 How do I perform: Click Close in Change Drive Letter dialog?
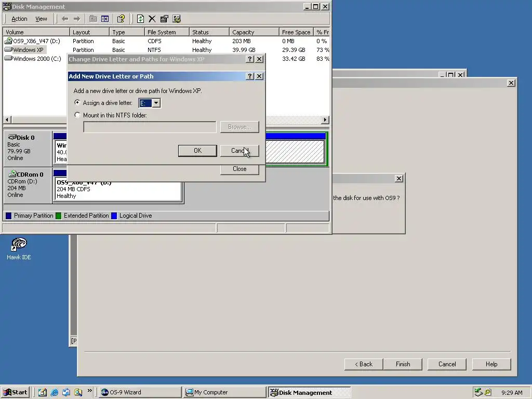point(240,169)
